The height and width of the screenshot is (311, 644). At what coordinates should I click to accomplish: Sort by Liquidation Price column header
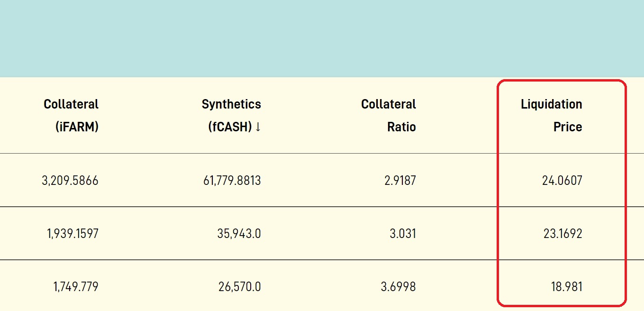click(552, 116)
